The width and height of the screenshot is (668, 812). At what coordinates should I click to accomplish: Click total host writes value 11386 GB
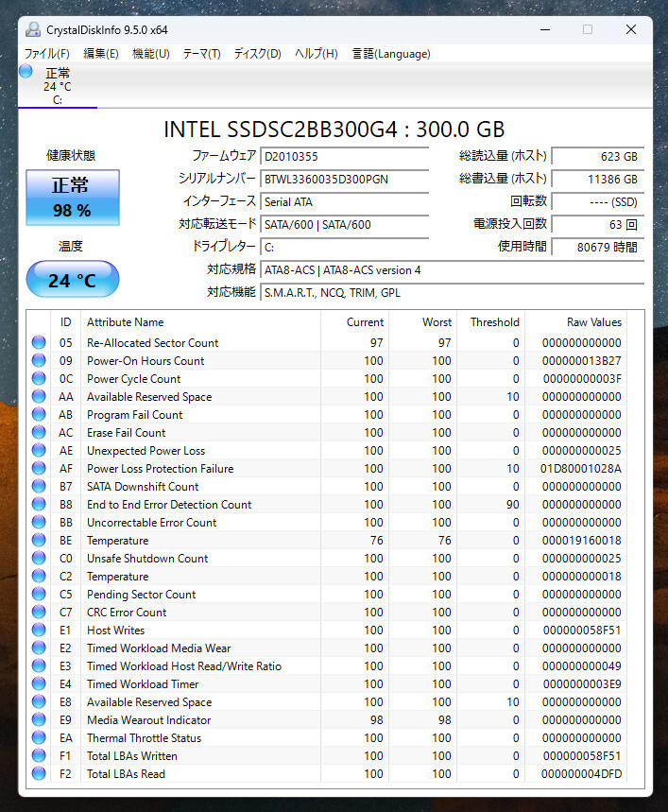[598, 180]
